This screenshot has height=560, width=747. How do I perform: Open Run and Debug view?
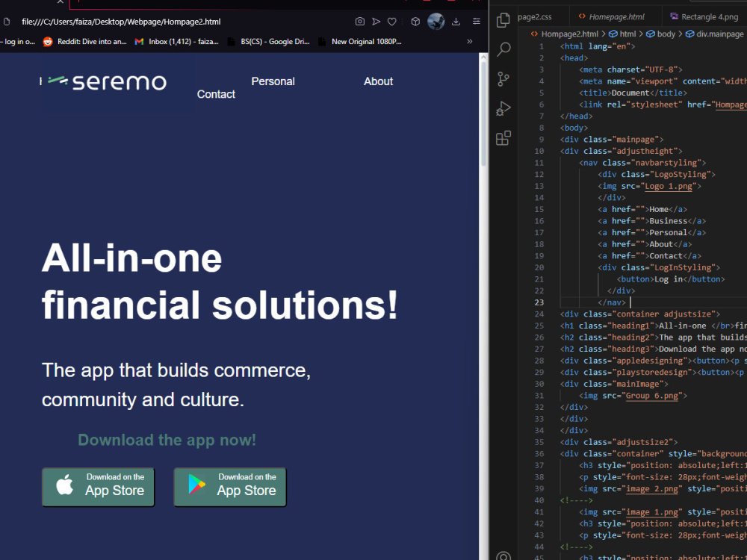click(503, 108)
